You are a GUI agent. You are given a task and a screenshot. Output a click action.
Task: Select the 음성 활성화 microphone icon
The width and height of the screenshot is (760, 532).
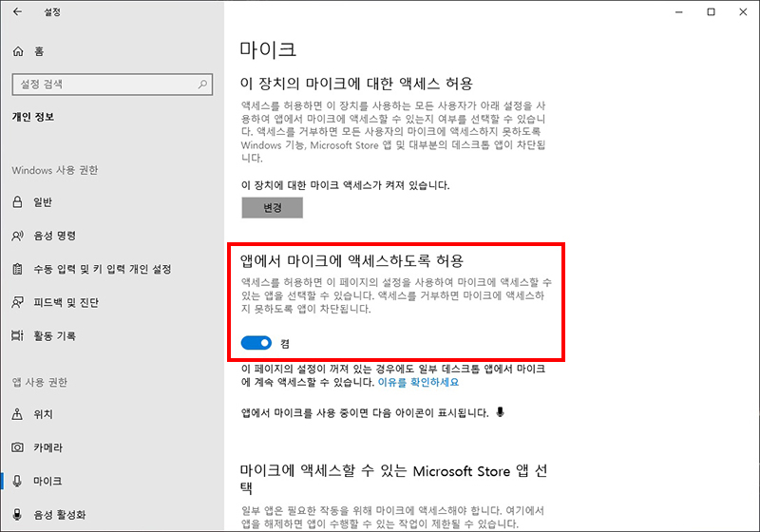[17, 514]
